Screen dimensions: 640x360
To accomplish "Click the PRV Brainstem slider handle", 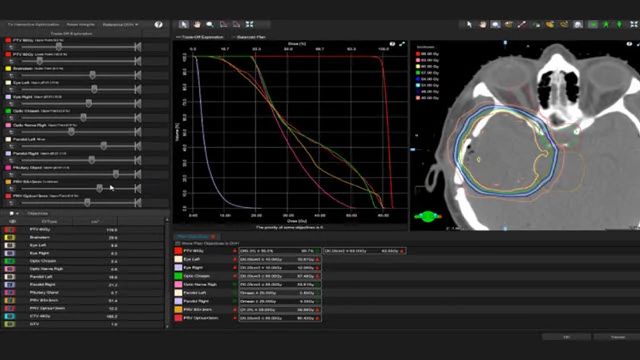I will tap(99, 189).
